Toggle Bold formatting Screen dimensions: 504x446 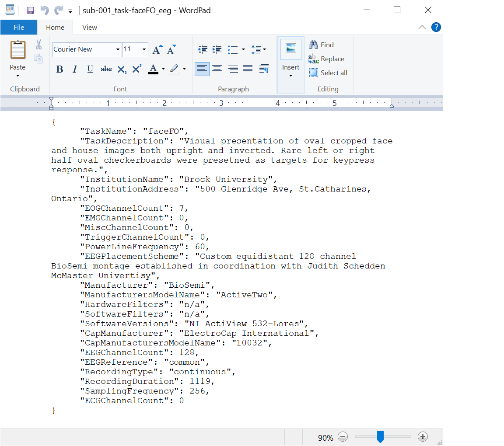60,69
